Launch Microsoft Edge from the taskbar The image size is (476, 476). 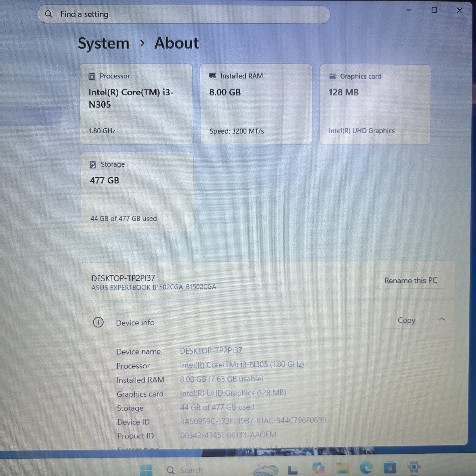pyautogui.click(x=366, y=468)
